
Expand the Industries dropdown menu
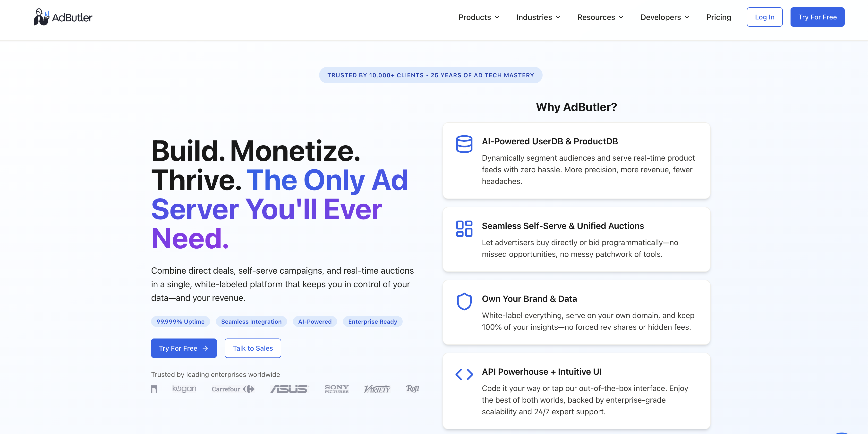coord(538,17)
